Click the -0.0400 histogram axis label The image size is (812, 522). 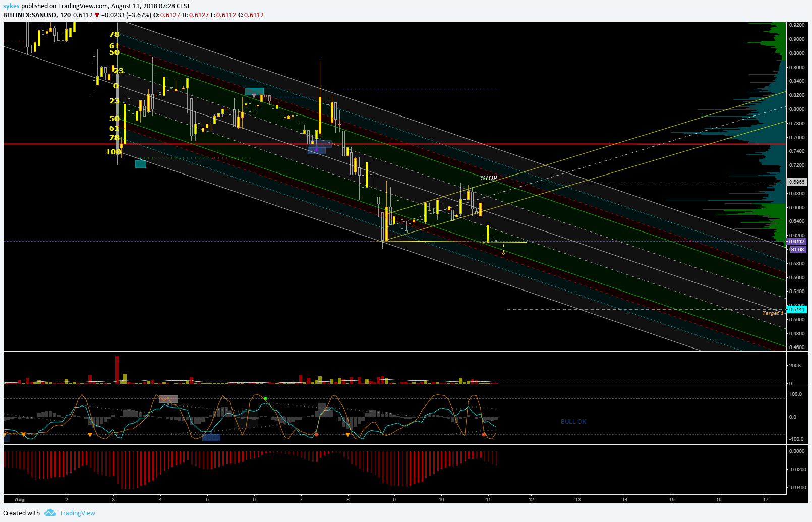click(797, 488)
